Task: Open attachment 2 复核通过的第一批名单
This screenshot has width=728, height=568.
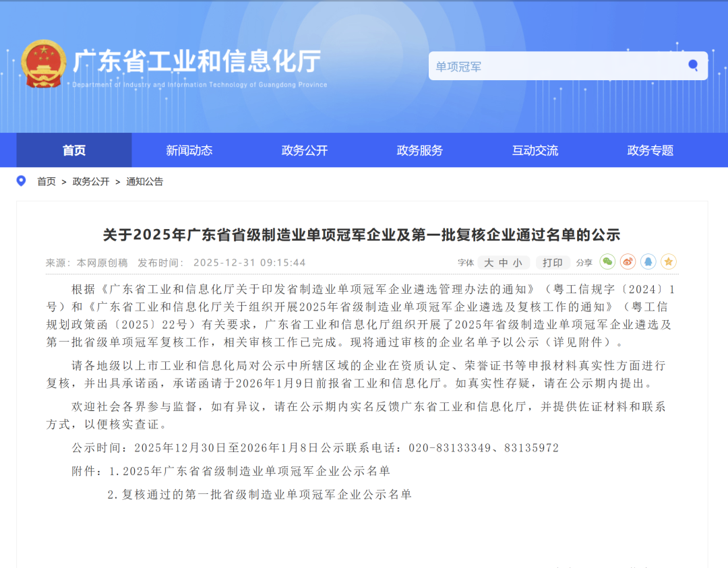Action: pos(260,494)
